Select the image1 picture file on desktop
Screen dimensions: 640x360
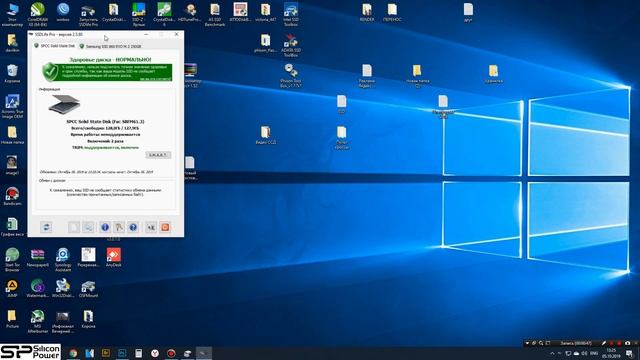(x=12, y=165)
